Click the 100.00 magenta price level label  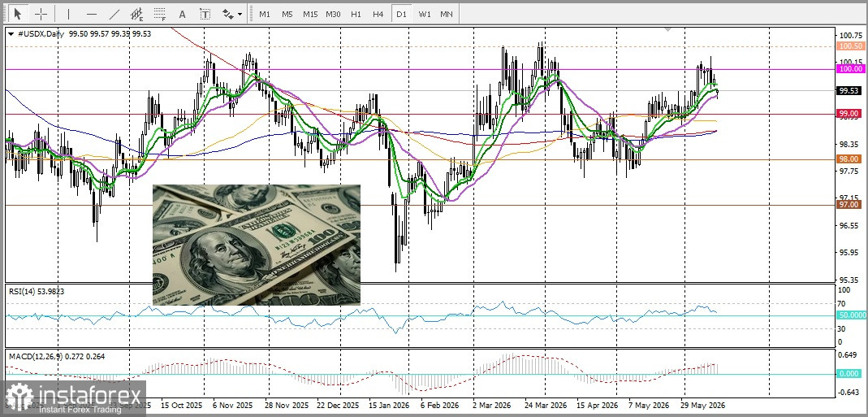click(x=850, y=69)
